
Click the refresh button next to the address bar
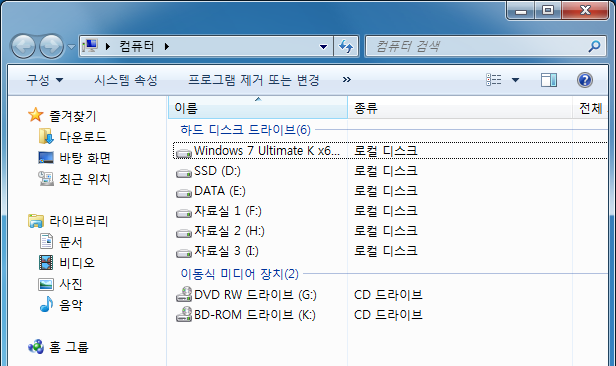point(346,46)
